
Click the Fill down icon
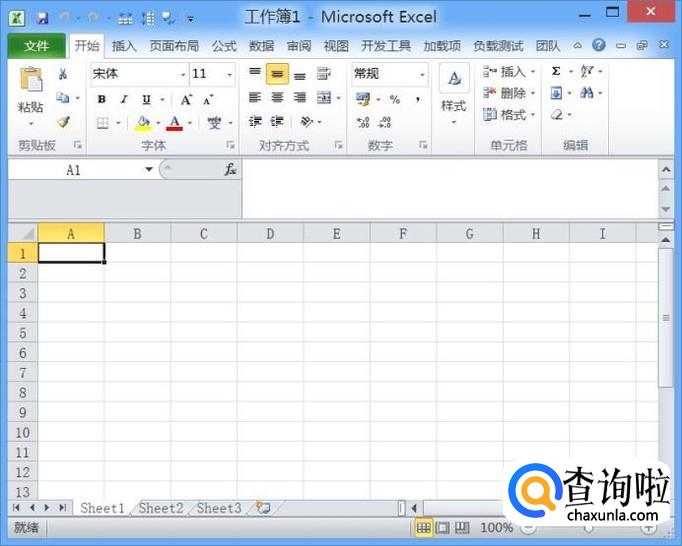pyautogui.click(x=556, y=93)
